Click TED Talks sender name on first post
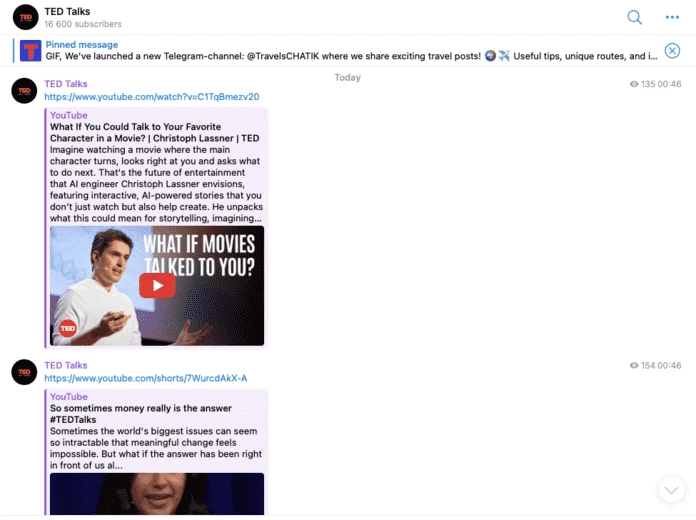Screen dimensions: 696x520 [x=66, y=84]
